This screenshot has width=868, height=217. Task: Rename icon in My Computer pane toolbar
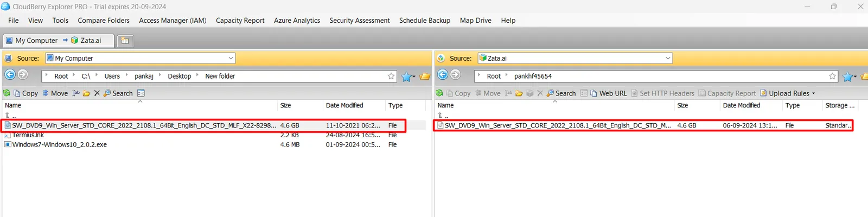point(76,93)
